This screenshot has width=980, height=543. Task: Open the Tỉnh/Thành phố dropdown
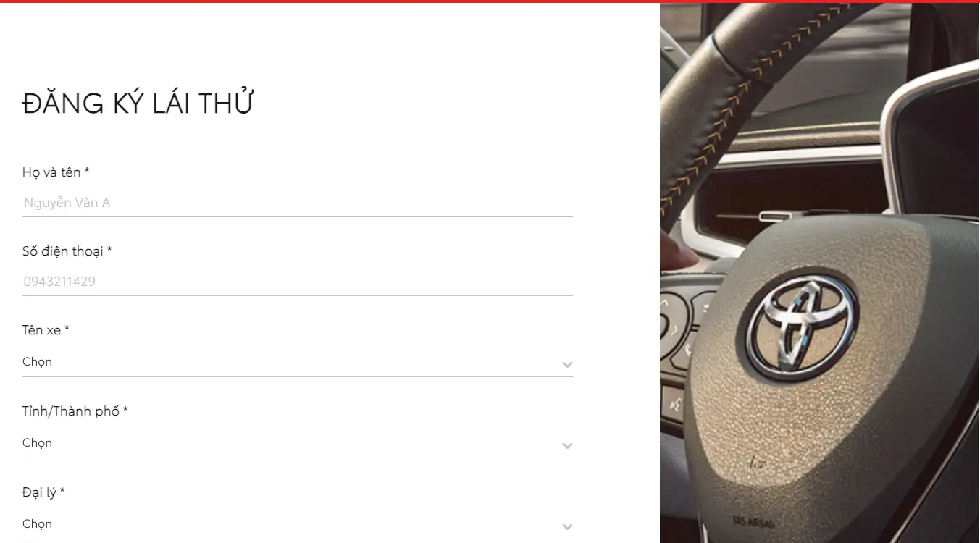298,443
